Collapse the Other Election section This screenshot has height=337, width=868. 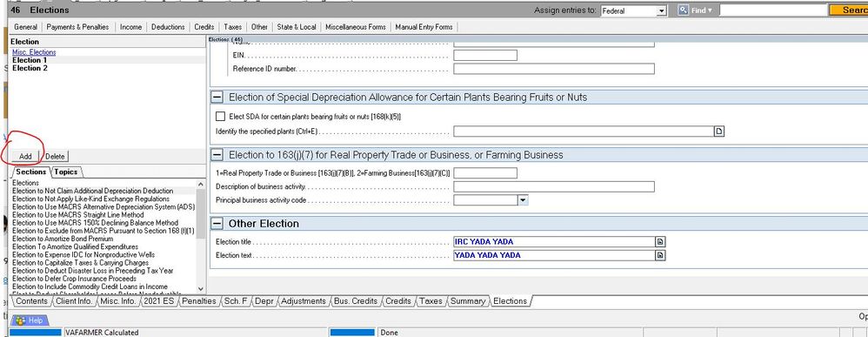click(217, 224)
